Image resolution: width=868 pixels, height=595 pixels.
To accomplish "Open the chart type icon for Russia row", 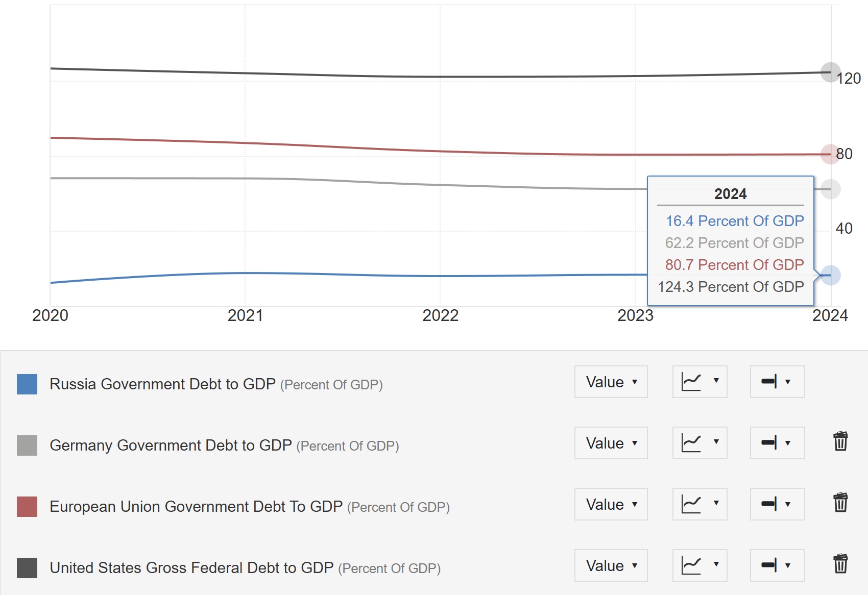I will tap(699, 382).
